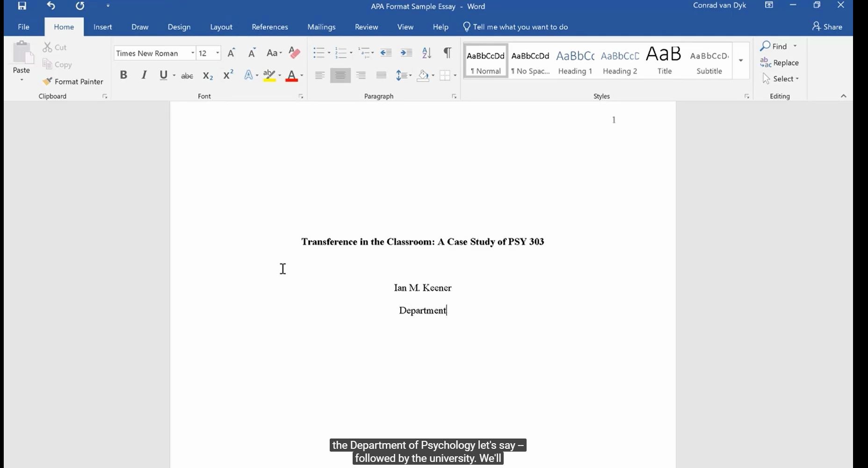868x468 pixels.
Task: Switch to the References ribbon tab
Action: 270,27
